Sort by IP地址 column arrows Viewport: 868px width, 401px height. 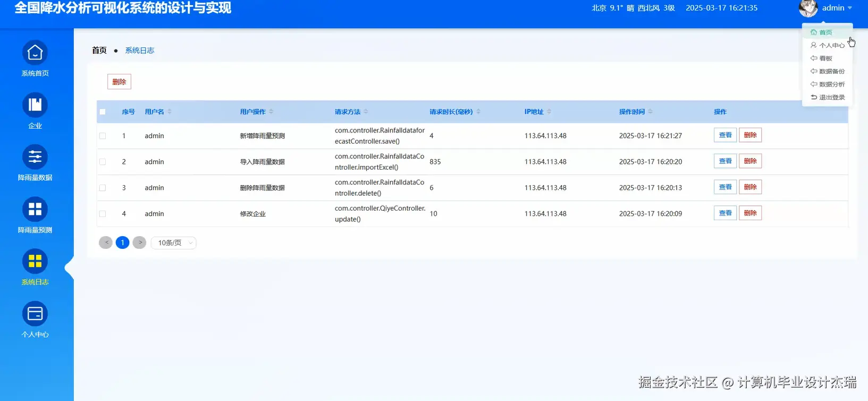(549, 112)
